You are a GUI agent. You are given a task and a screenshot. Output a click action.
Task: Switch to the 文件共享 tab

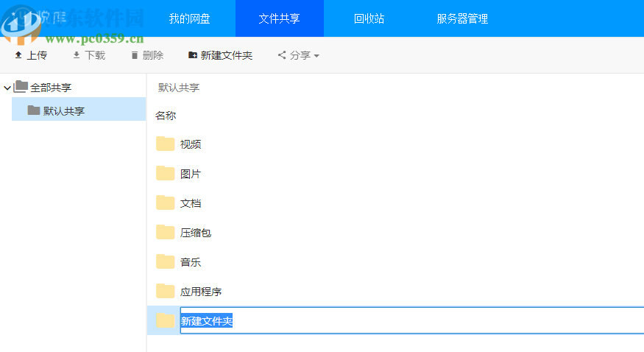(x=279, y=18)
